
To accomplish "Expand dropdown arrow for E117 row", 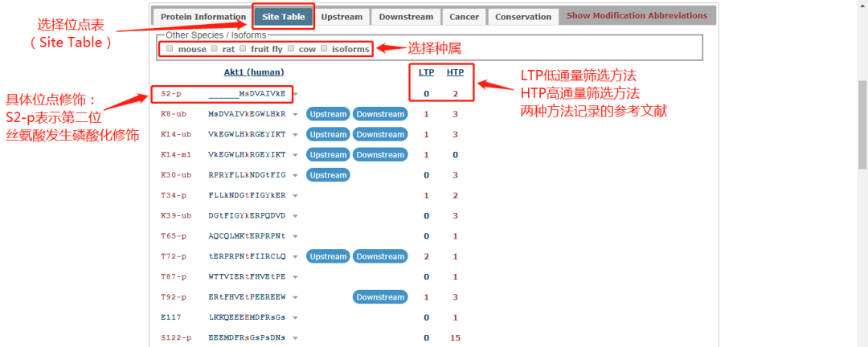I will pos(295,317).
